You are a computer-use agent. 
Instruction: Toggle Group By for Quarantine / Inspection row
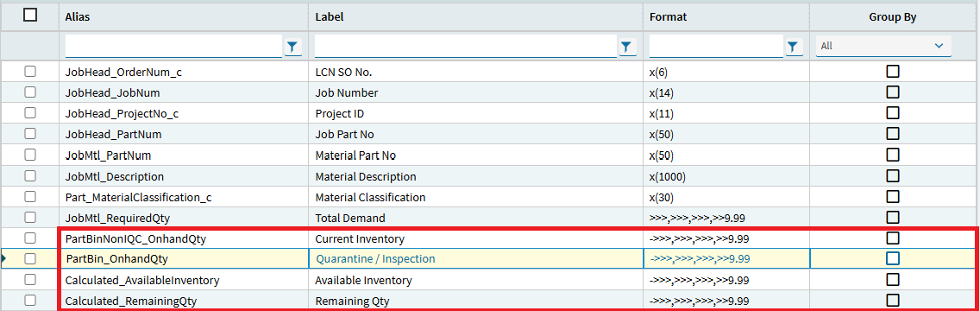click(x=893, y=258)
